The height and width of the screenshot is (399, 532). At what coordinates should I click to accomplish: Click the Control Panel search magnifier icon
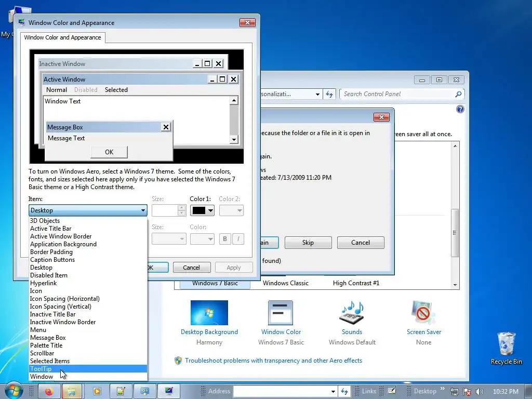pos(458,94)
